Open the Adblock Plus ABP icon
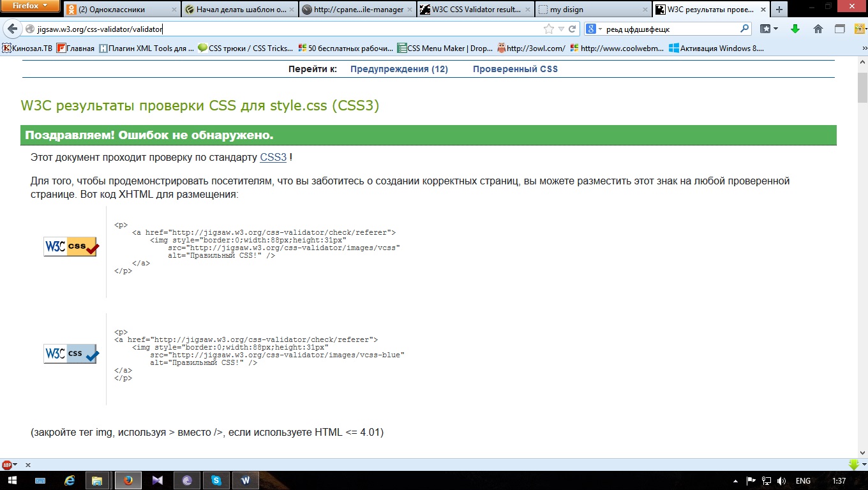This screenshot has width=868, height=490. [7, 465]
